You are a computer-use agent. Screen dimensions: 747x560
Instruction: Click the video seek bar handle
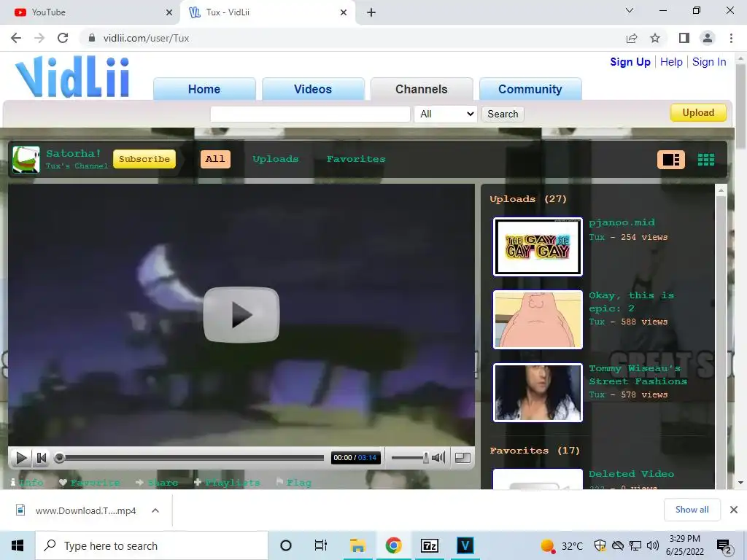59,458
